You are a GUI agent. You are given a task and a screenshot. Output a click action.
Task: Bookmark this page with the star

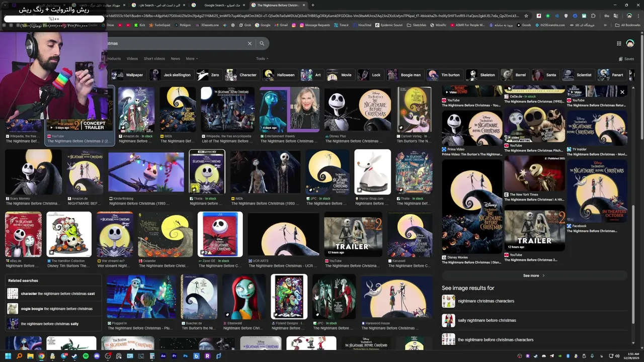point(526,16)
